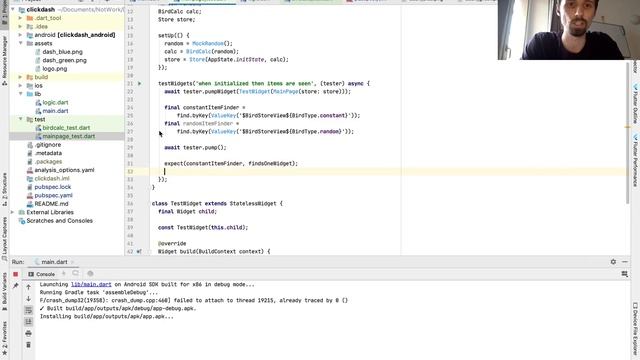Click expect(constantItemFinder line in editor
Screen dimensions: 640x360
(231, 164)
